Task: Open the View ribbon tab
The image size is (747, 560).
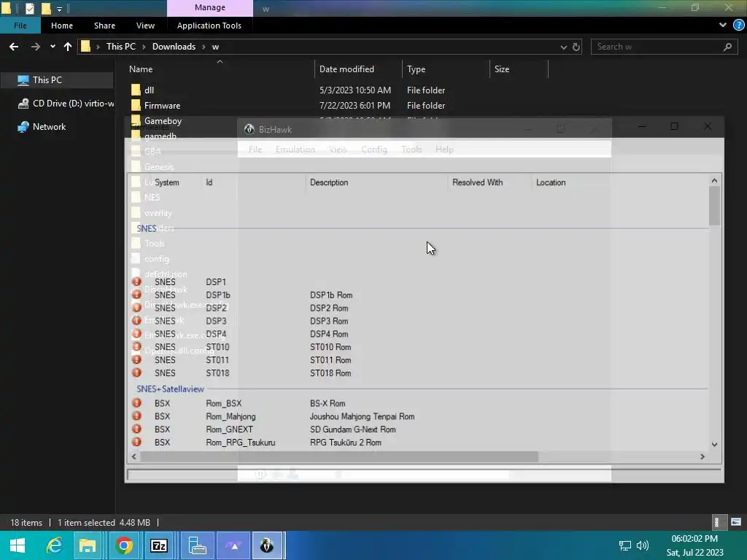Action: 145,26
